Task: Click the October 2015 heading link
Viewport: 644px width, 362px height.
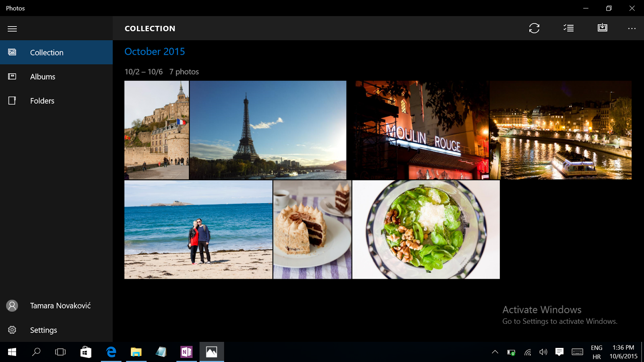Action: (155, 51)
